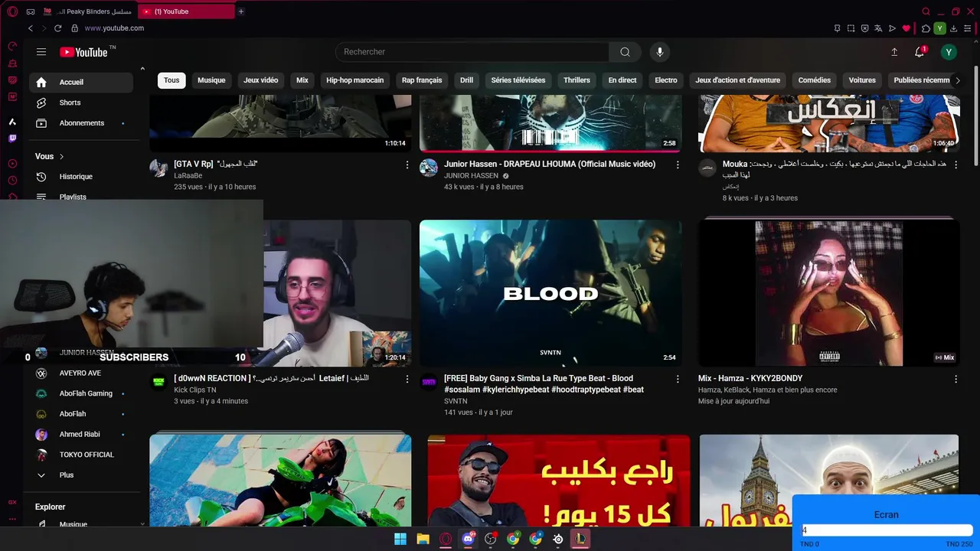This screenshot has width=980, height=551.
Task: Select the Drill filter chip
Action: (466, 80)
